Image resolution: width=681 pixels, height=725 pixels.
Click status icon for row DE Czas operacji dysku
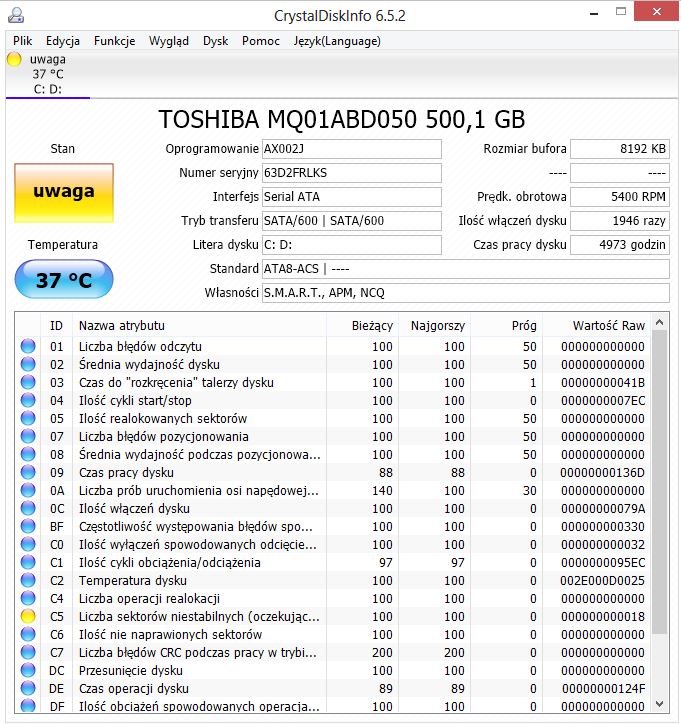click(x=28, y=689)
